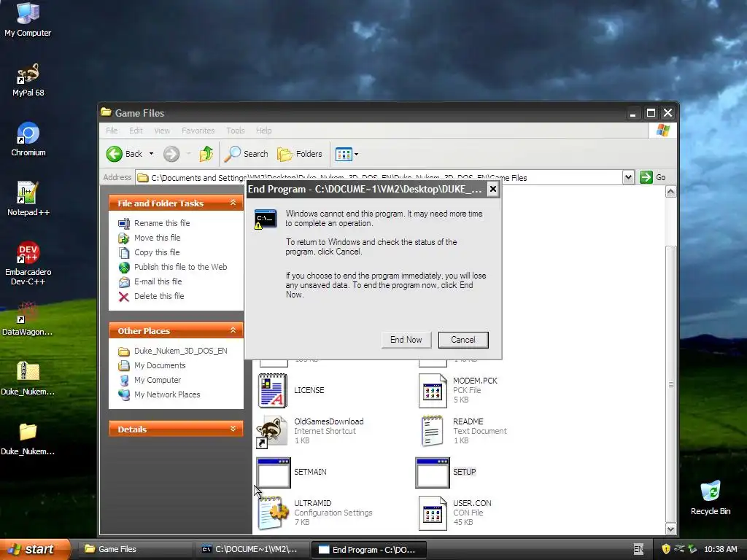Image resolution: width=747 pixels, height=560 pixels.
Task: Collapse Other Places panel
Action: coord(233,330)
